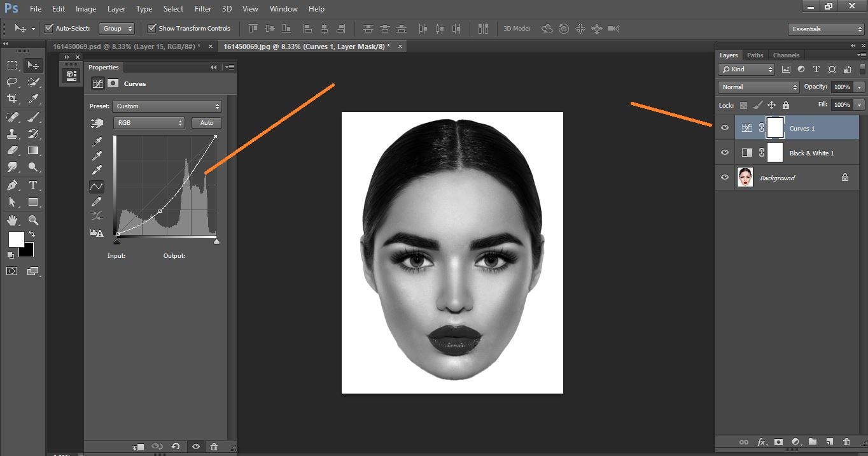Screen dimensions: 868x456
Task: Select the black point eyedropper in Curves
Action: tap(97, 141)
